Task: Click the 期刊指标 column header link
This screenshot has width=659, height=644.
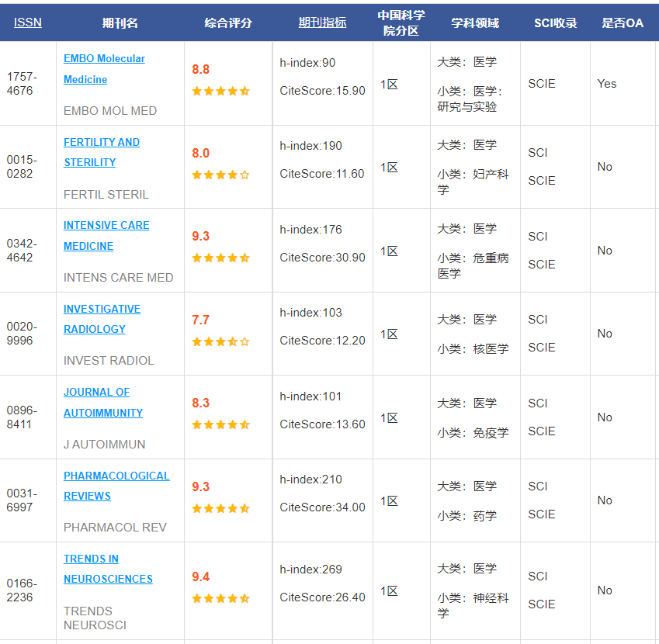Action: coord(322,23)
